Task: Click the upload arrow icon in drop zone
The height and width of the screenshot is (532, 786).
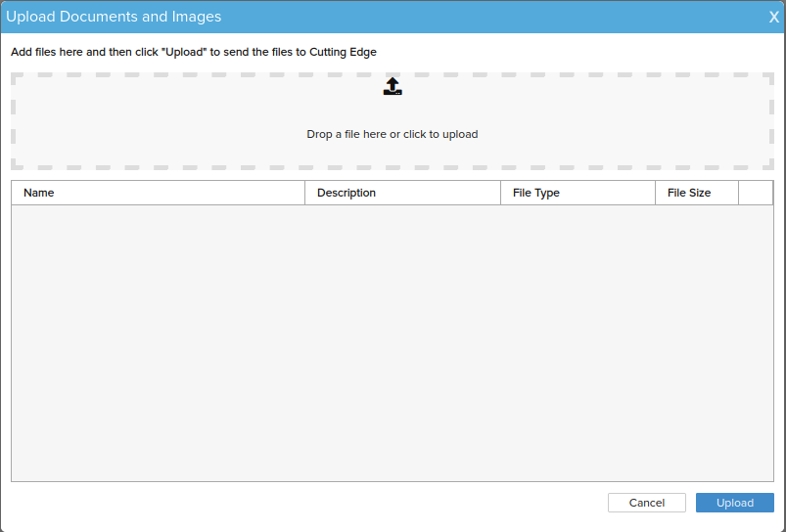Action: [393, 86]
